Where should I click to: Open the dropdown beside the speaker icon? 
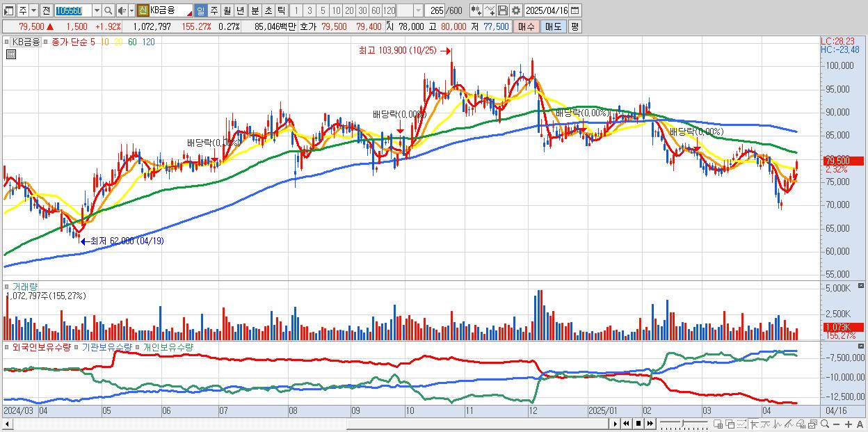coord(131,10)
